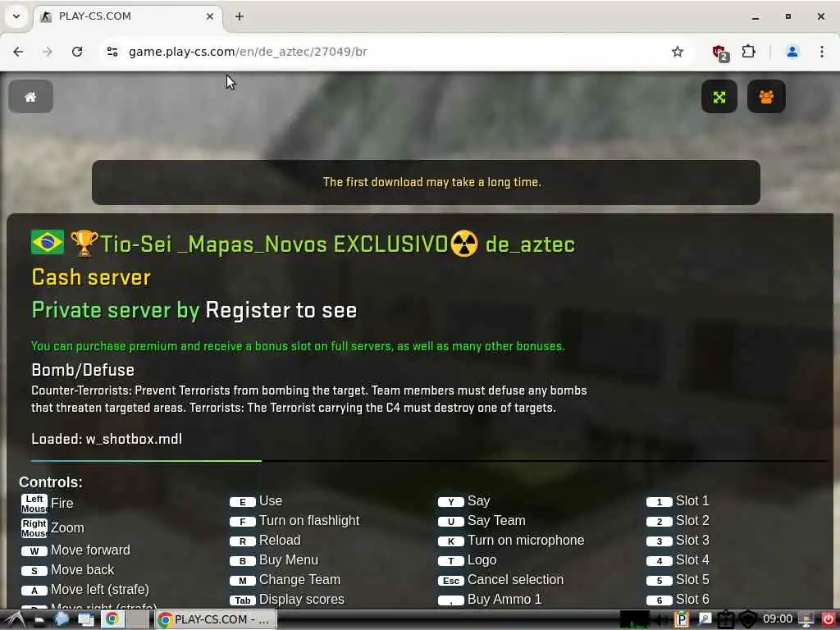Click the 'Bomb/Defuse' heading
The width and height of the screenshot is (840, 630).
coord(83,370)
